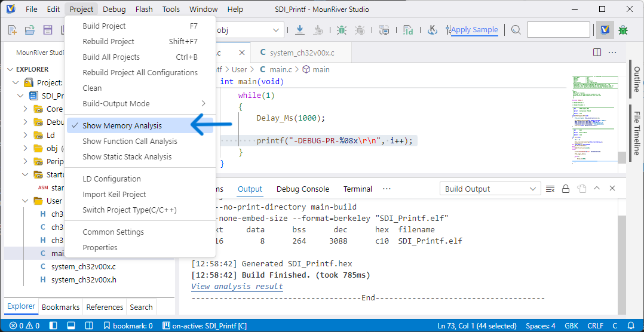This screenshot has width=644, height=332.
Task: Click the blue Download to device icon
Action: tap(300, 30)
